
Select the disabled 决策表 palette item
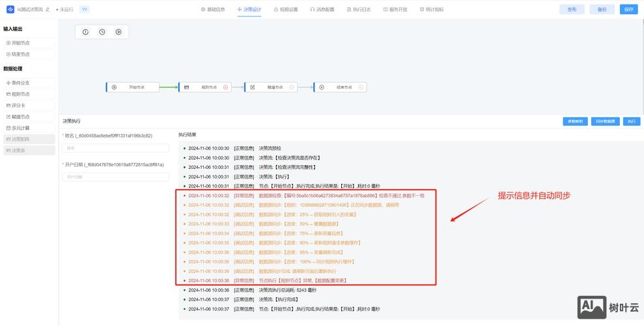click(29, 151)
